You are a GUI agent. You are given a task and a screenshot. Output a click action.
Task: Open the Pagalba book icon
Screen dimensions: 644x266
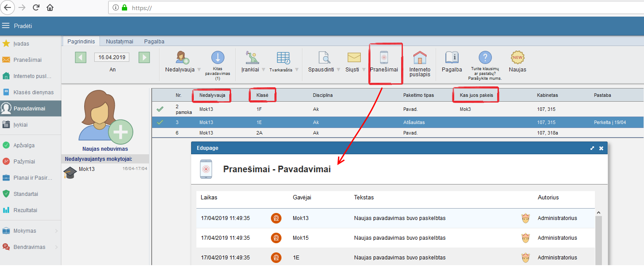[452, 58]
